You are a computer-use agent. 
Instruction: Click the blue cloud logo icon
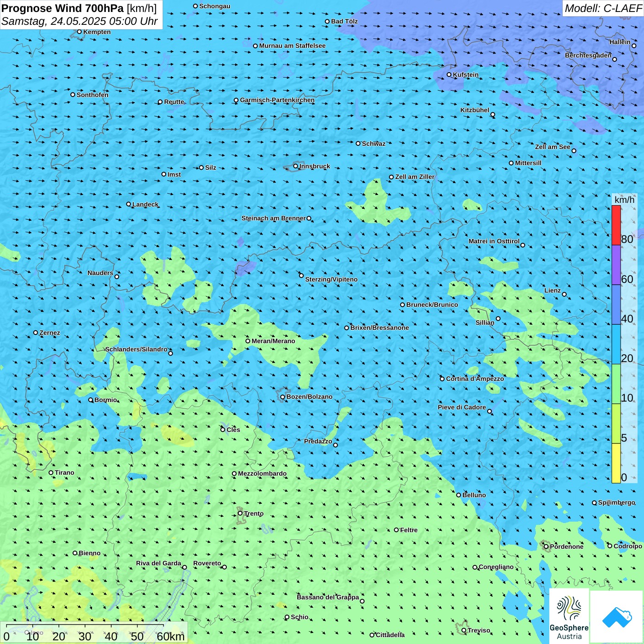[x=617, y=617]
